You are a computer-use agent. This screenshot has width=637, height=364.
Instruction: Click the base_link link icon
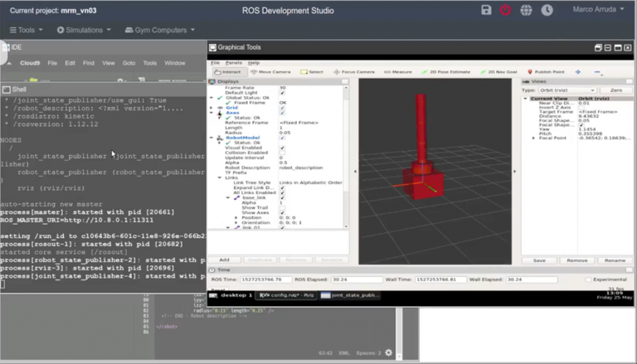point(237,198)
